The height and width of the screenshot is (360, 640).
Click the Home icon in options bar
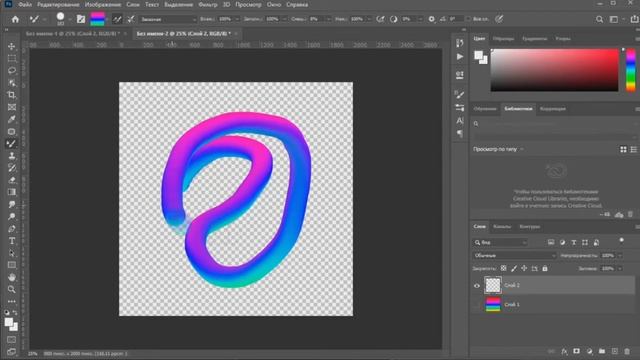coord(15,19)
